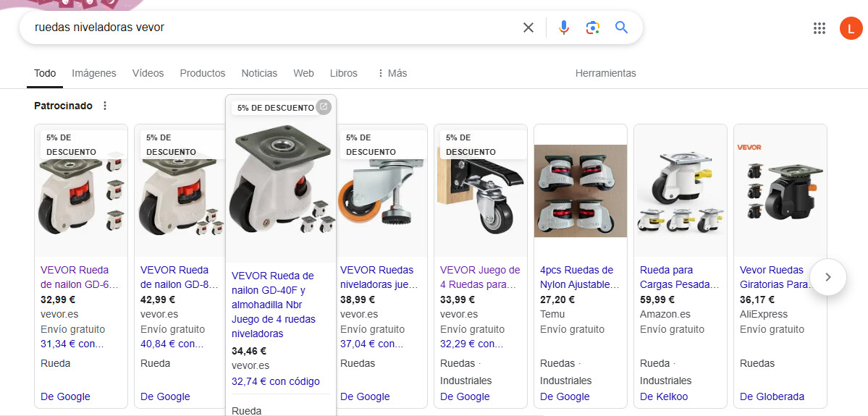Click De Google under the 42,99 € product

pyautogui.click(x=166, y=396)
